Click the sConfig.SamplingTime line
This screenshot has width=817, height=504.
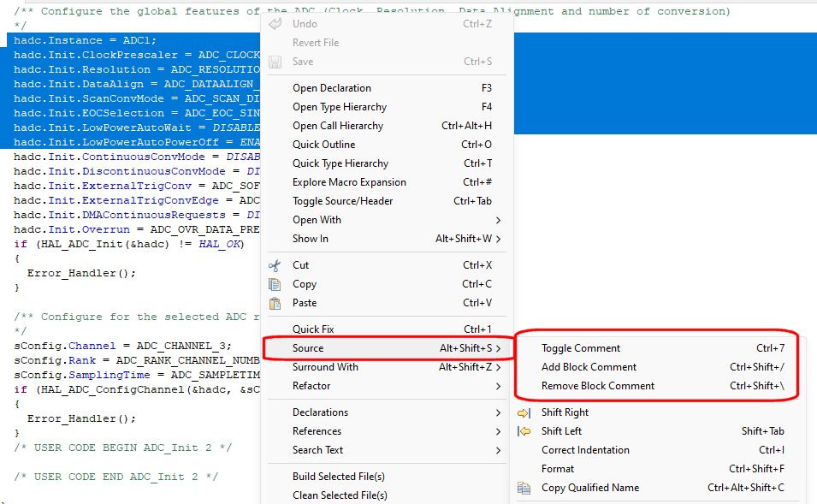click(x=137, y=375)
